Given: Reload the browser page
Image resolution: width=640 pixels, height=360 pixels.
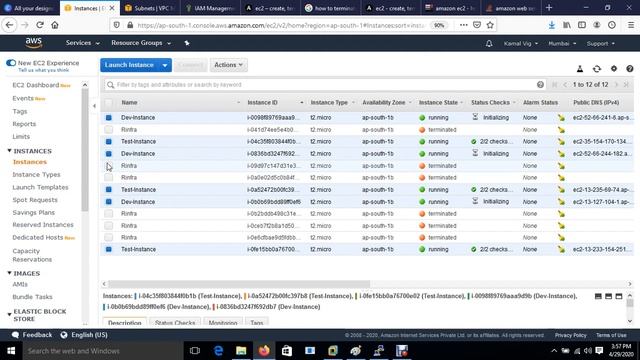Looking at the screenshot, I should point(40,25).
